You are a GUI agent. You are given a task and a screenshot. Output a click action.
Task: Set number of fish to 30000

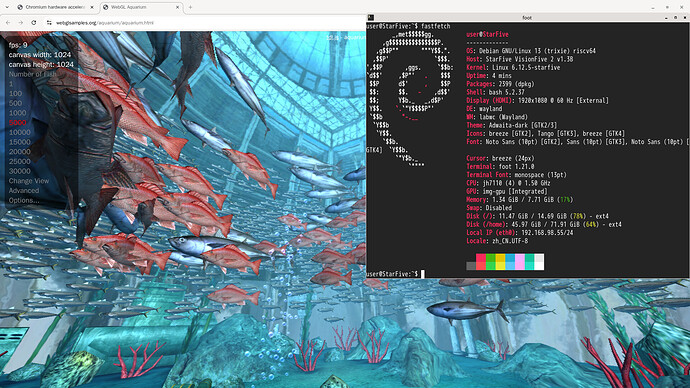(20, 171)
